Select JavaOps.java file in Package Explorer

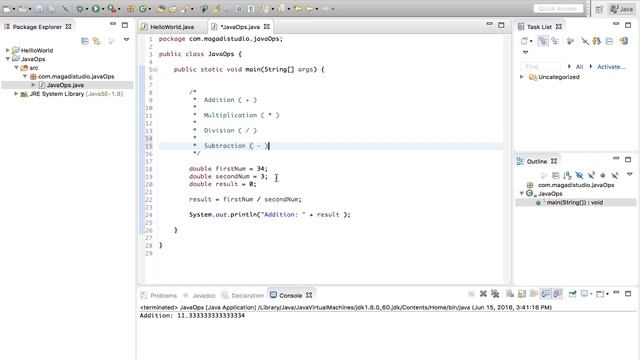click(65, 85)
